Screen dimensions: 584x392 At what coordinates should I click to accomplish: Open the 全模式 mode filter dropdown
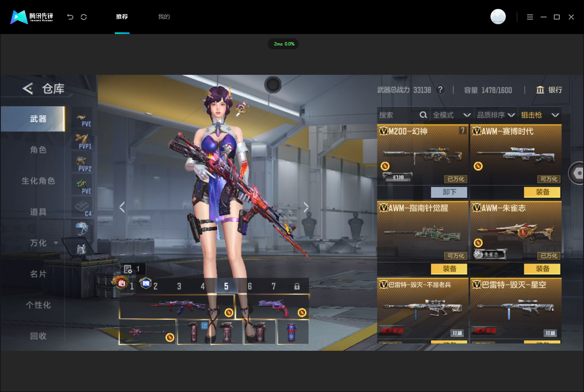[452, 115]
